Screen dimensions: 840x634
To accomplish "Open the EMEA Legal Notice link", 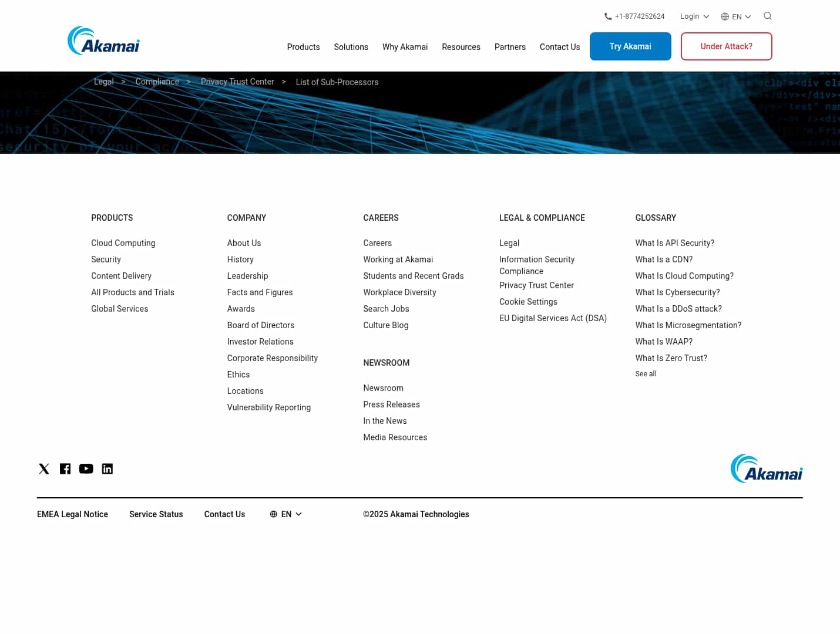I will click(73, 514).
